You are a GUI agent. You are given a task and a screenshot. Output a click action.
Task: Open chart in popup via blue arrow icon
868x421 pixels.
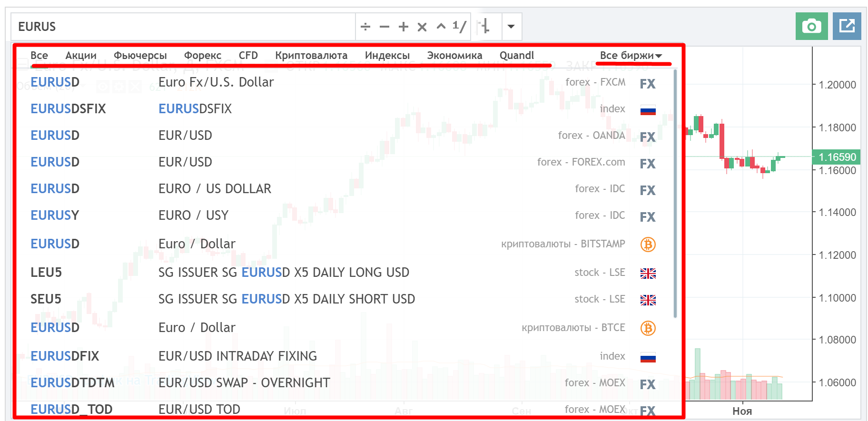[847, 26]
